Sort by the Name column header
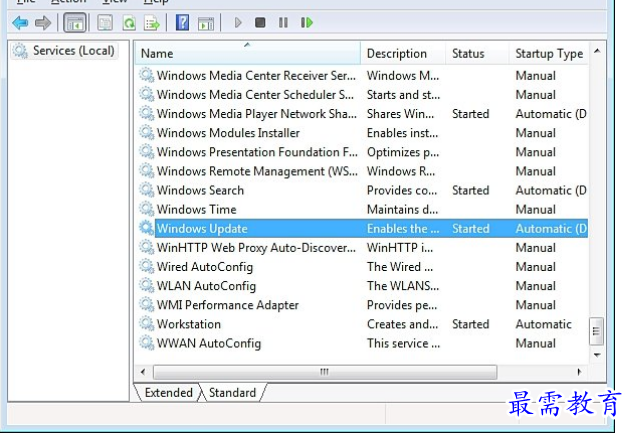Image resolution: width=630 pixels, height=435 pixels. pyautogui.click(x=248, y=53)
